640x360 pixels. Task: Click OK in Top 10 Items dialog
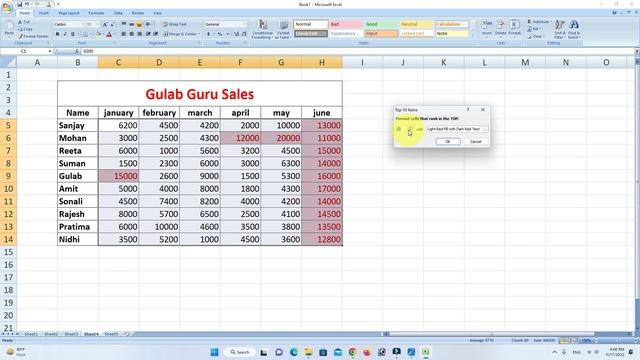(448, 142)
